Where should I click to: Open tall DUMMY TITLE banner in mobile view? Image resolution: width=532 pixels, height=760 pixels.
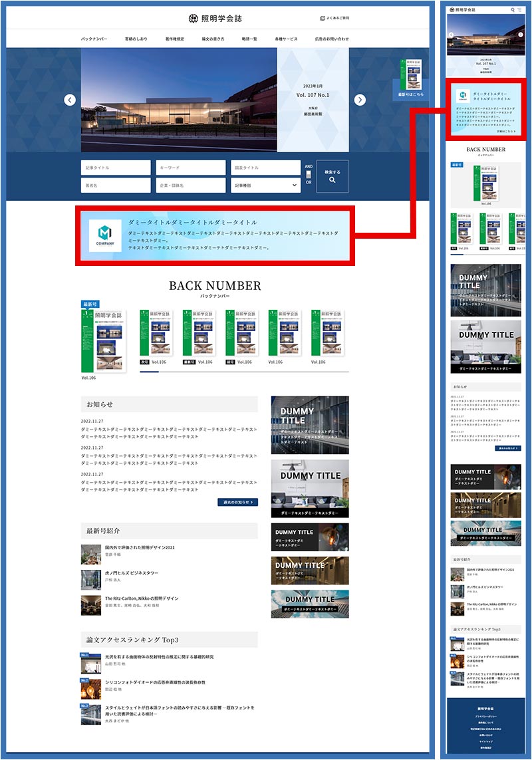point(486,291)
